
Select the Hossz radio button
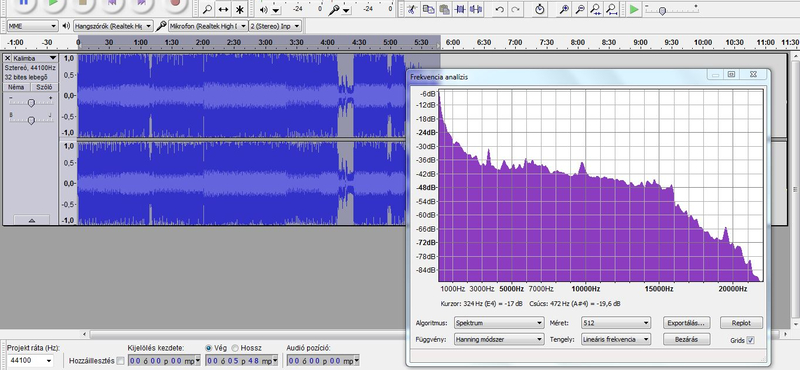coord(235,348)
